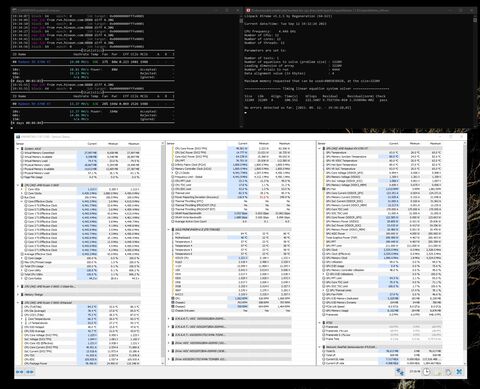Viewport: 480px width, 389px height.
Task: Click the Minimum column header in the left panel
Action: pyautogui.click(x=113, y=144)
